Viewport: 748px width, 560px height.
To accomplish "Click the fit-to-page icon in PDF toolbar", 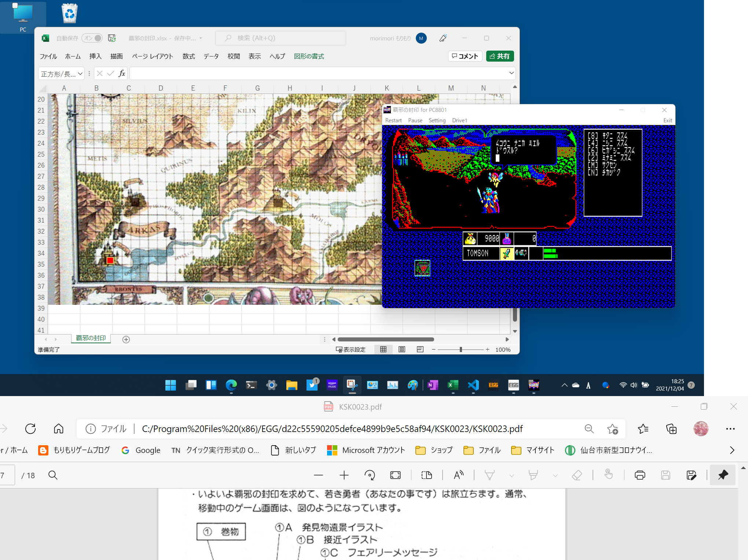I will 395,475.
